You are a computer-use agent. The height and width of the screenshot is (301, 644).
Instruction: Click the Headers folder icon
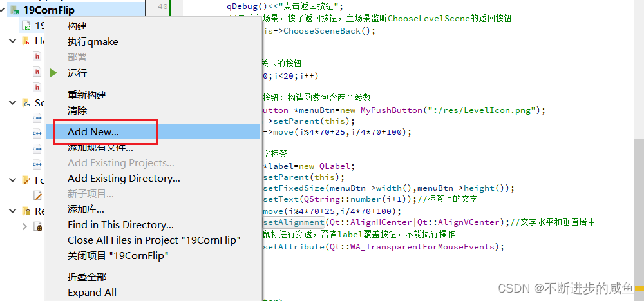(26, 41)
